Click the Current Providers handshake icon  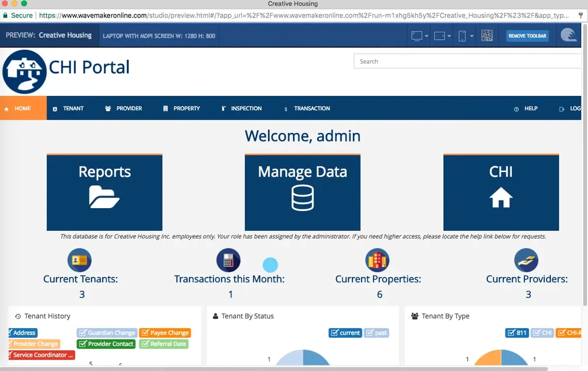[x=526, y=260]
